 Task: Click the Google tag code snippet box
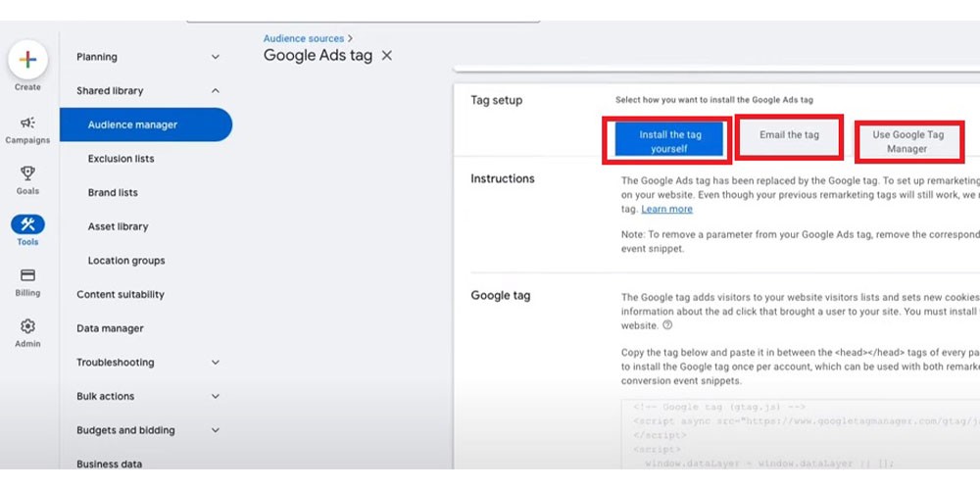801,434
